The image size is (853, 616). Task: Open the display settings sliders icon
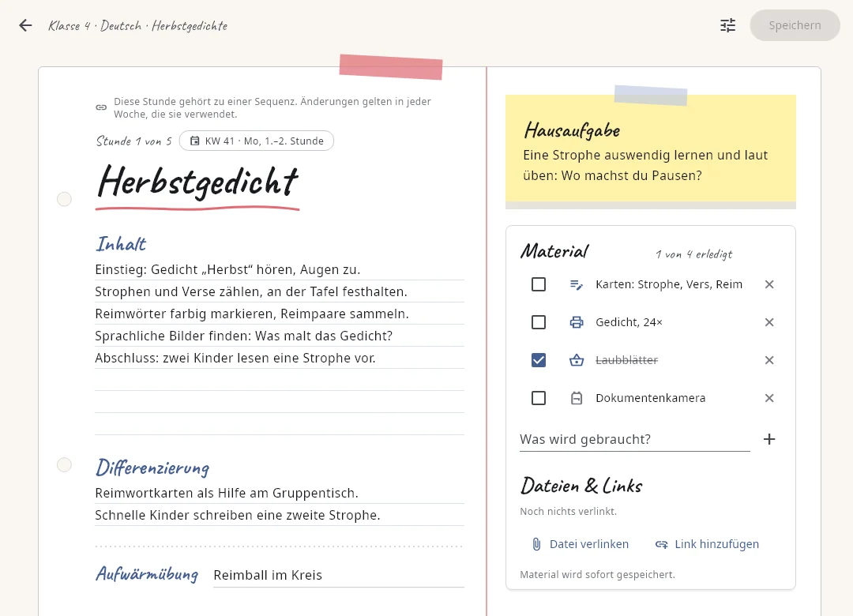pos(727,25)
